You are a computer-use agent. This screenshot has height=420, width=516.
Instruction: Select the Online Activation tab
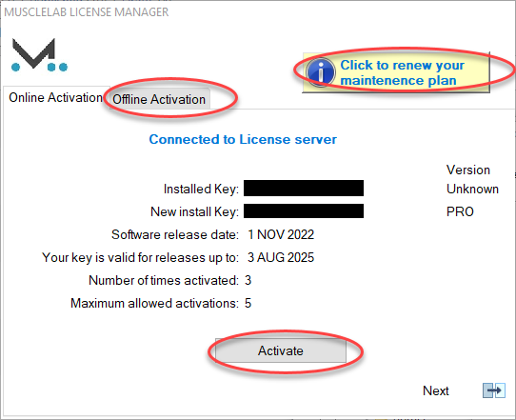[x=55, y=97]
